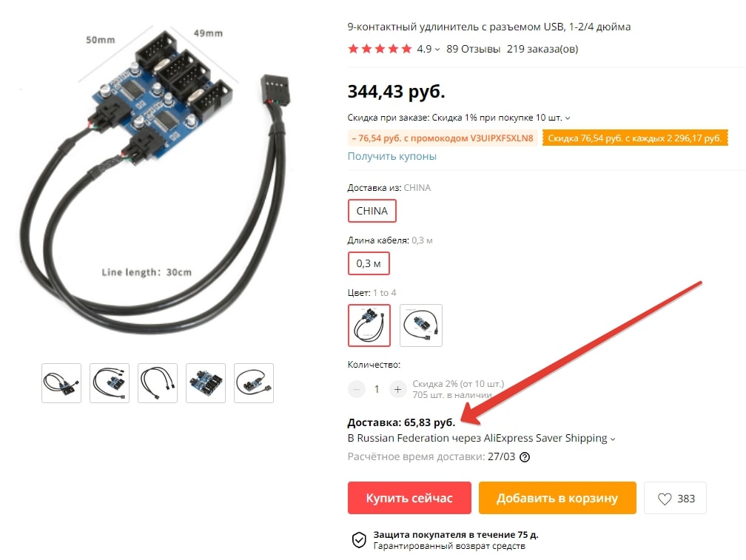
Task: Choose the second color variant thumbnail
Action: (421, 325)
